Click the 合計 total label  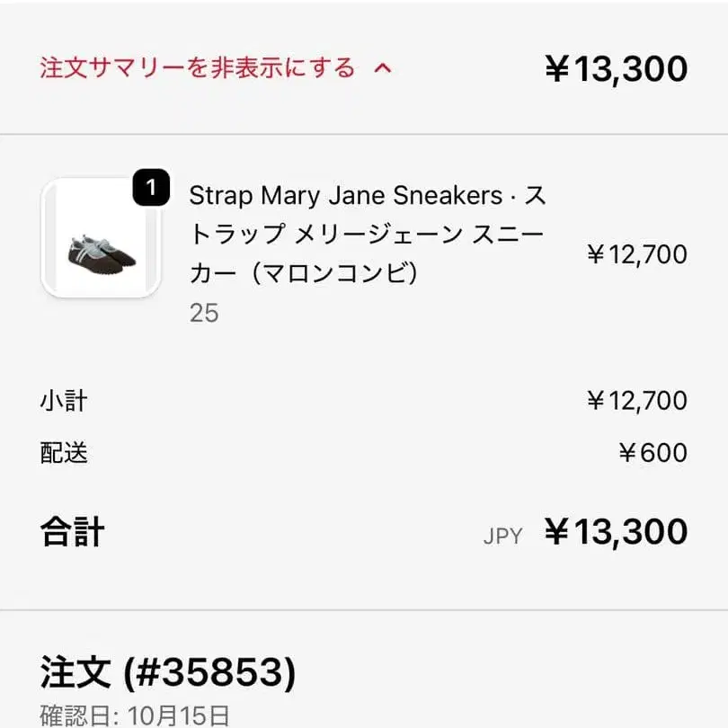coord(73,532)
